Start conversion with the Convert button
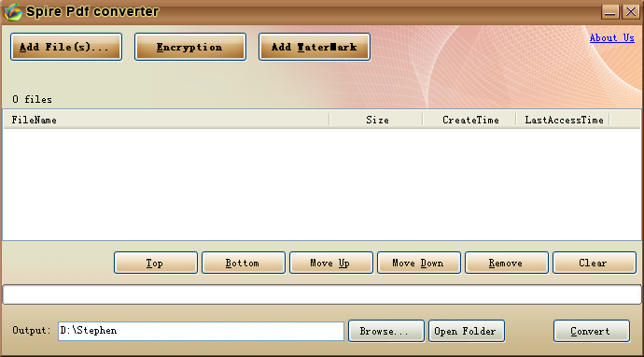 coord(592,331)
